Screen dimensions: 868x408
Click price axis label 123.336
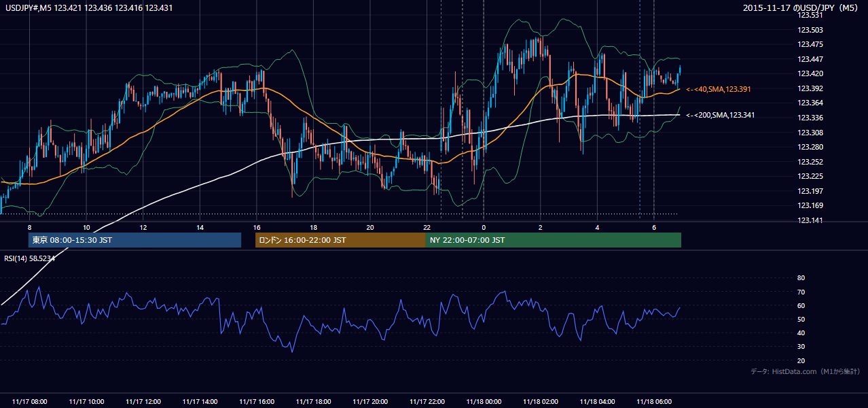click(x=810, y=118)
